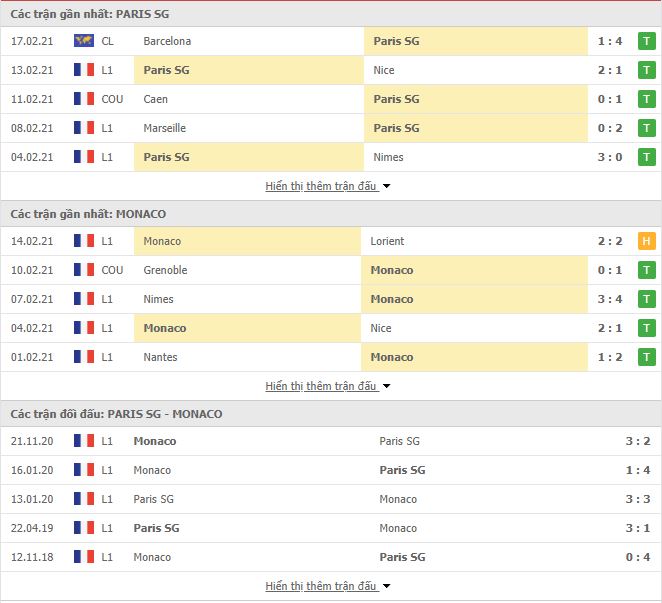
Task: Click the French flag for the 21.11.20 head-to-head
Action: tap(84, 441)
